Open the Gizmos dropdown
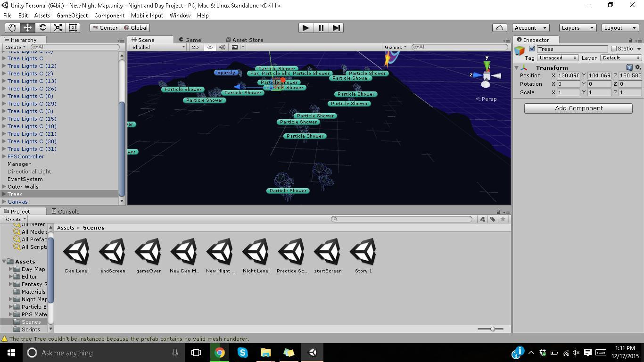The width and height of the screenshot is (644, 362). [x=396, y=47]
